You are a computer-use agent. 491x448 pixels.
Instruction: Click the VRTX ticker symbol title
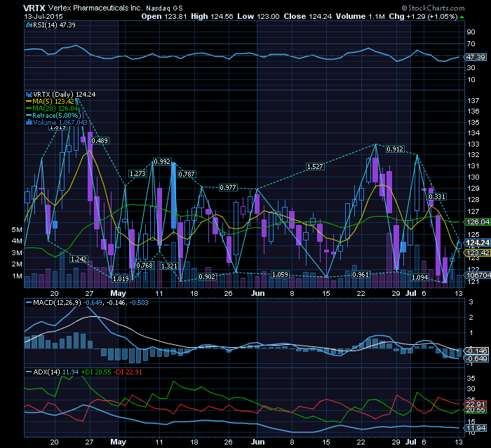[x=34, y=8]
